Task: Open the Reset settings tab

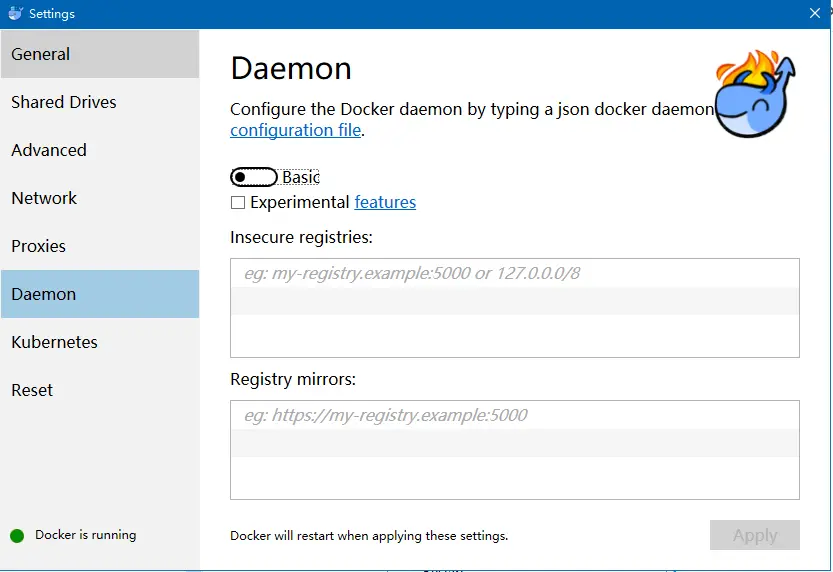Action: [100, 390]
